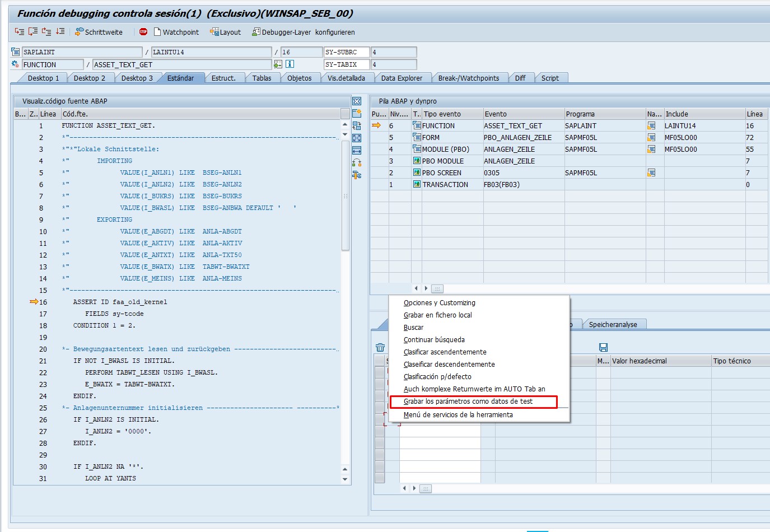Open the Layout toolbar option
This screenshot has height=532, width=770.
[226, 32]
